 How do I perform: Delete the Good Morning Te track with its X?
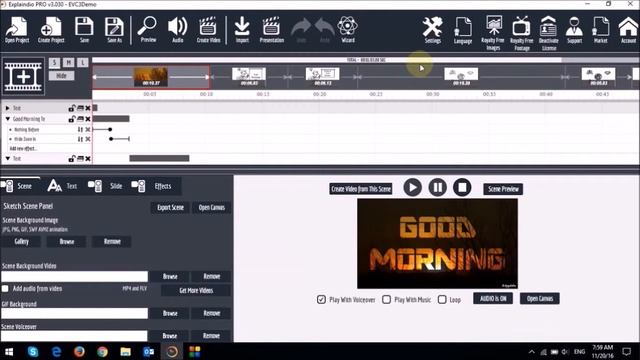tap(88, 119)
